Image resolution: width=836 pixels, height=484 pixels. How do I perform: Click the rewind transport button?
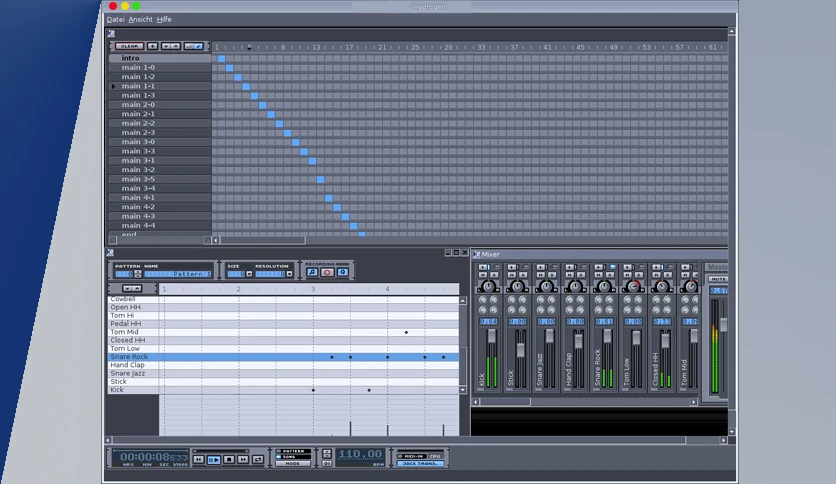(198, 459)
